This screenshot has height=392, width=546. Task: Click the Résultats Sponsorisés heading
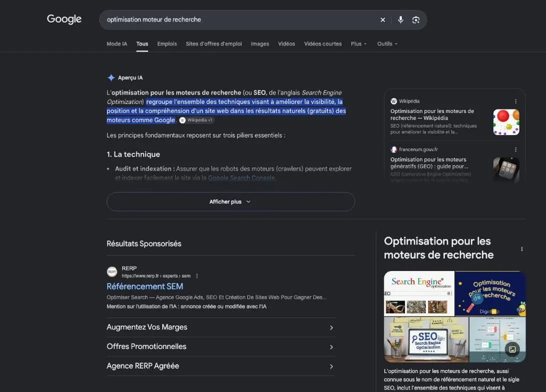(144, 244)
